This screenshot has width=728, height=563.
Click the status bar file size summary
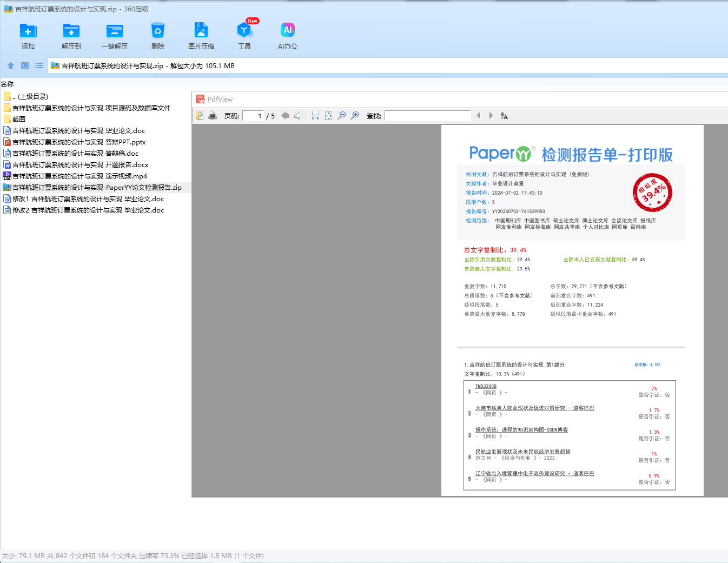(133, 555)
